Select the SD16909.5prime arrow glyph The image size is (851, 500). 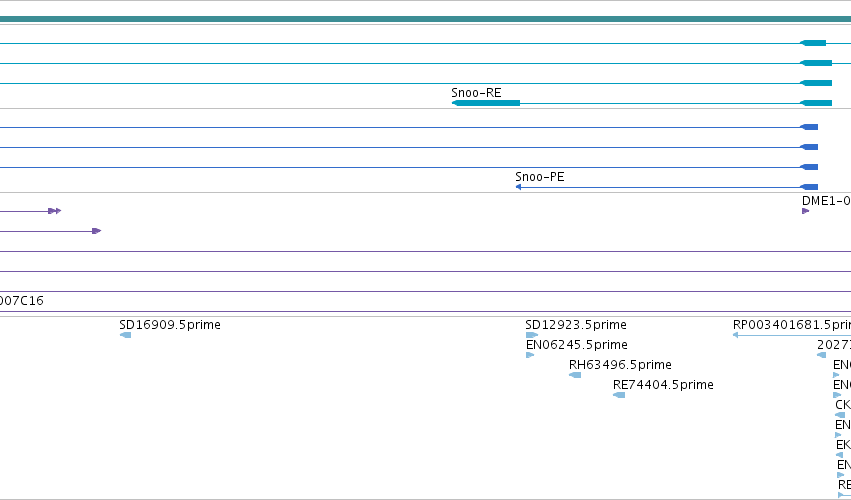(x=125, y=335)
